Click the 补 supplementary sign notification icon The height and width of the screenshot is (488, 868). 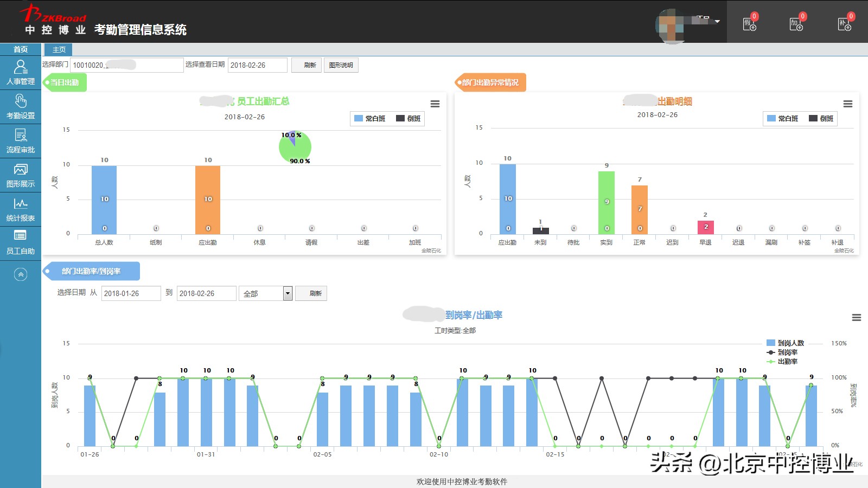(845, 23)
